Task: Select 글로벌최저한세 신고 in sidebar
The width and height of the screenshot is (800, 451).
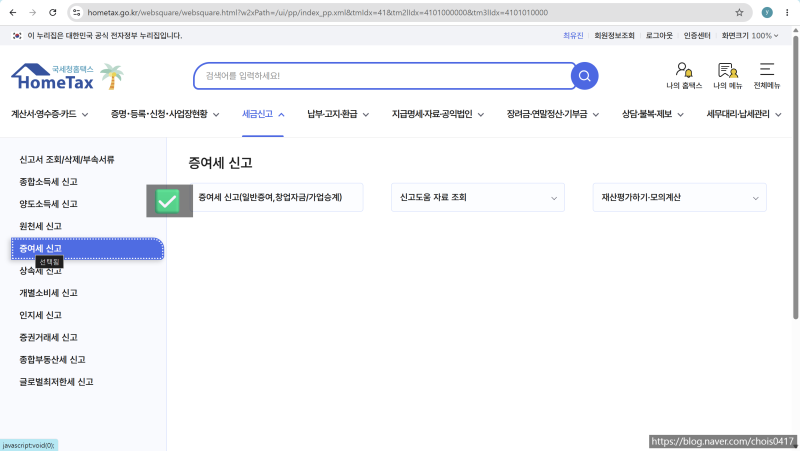Action: (56, 382)
